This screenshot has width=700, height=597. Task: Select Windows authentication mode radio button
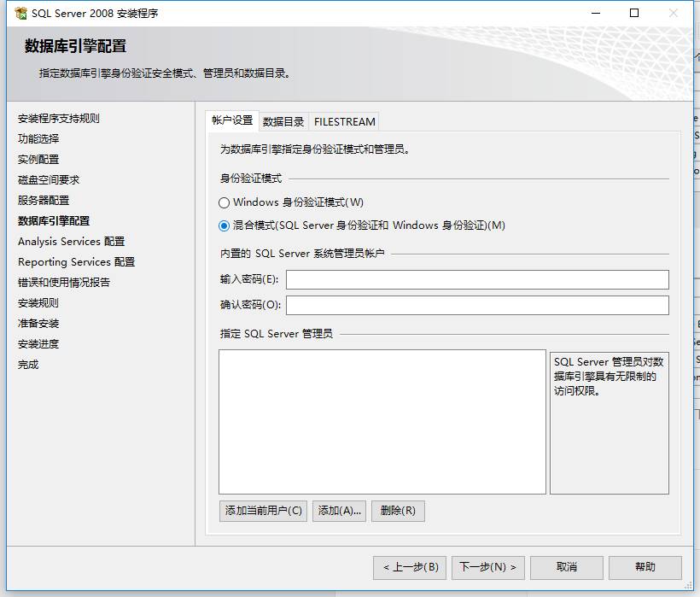coord(225,202)
